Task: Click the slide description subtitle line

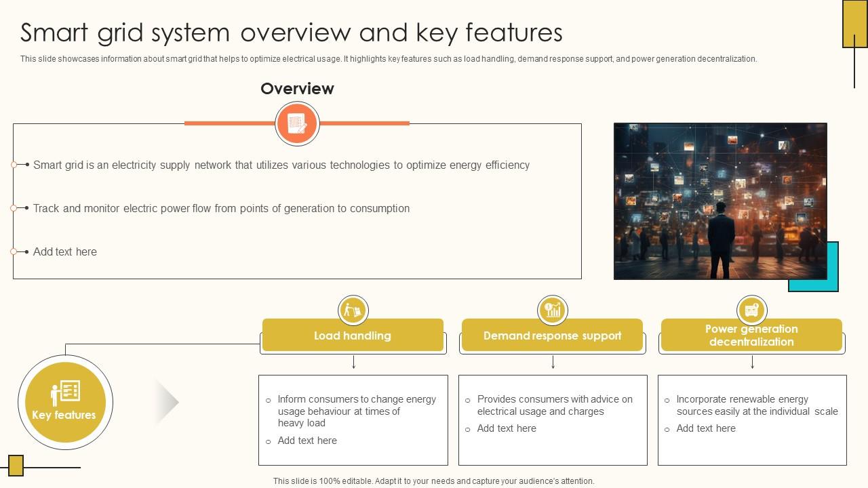Action: 389,59
